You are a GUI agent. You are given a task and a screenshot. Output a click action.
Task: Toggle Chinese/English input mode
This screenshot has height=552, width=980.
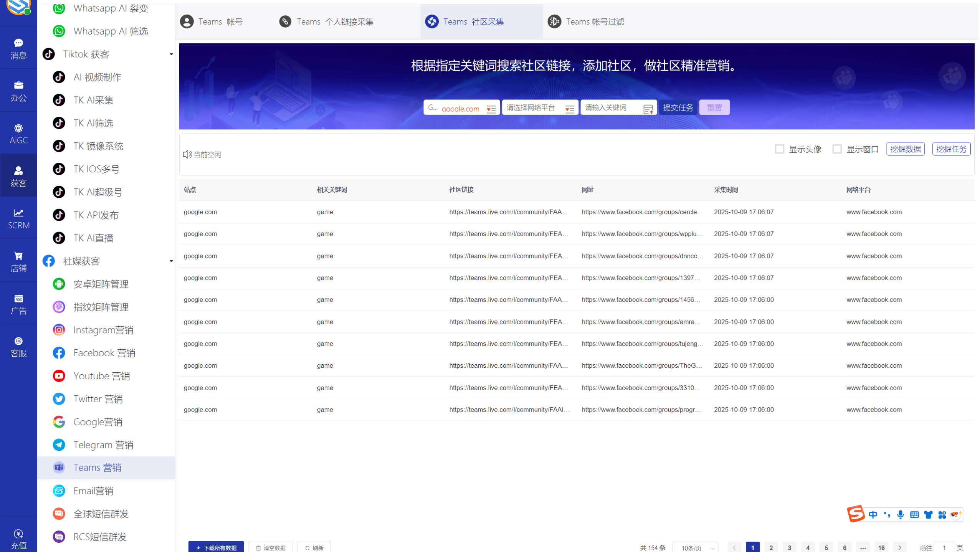click(873, 514)
